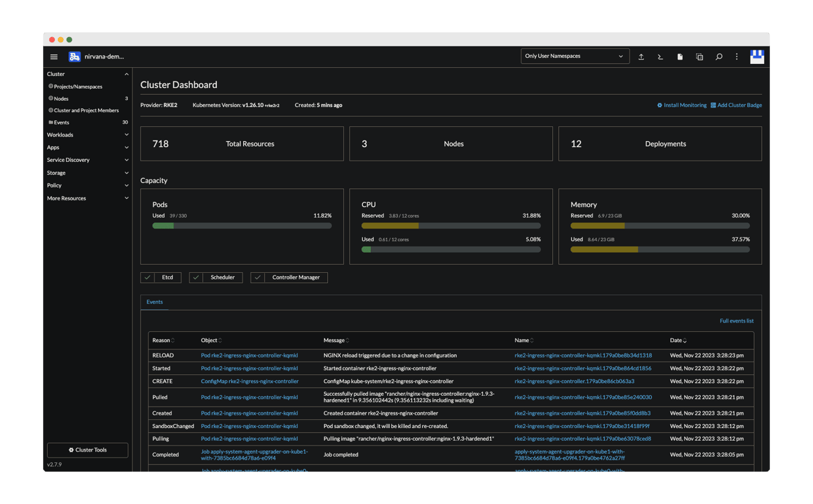Open the Total Resources card
This screenshot has width=813, height=504.
tap(242, 144)
